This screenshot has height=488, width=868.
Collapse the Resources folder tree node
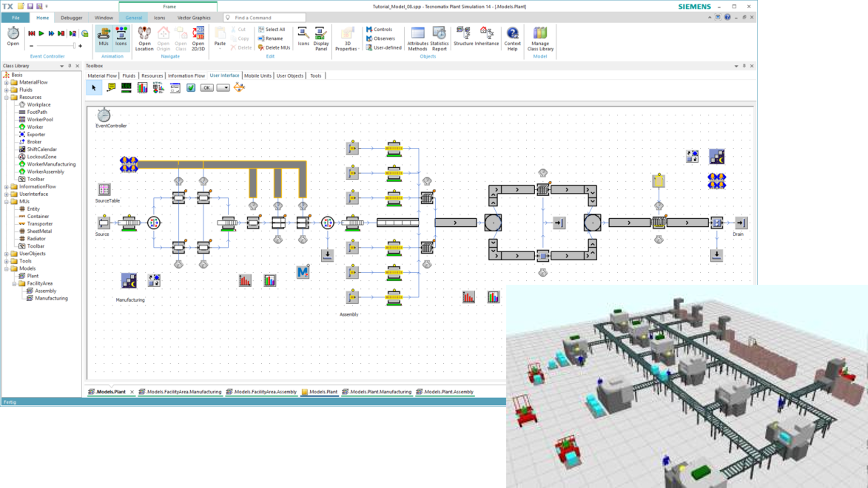tap(6, 97)
